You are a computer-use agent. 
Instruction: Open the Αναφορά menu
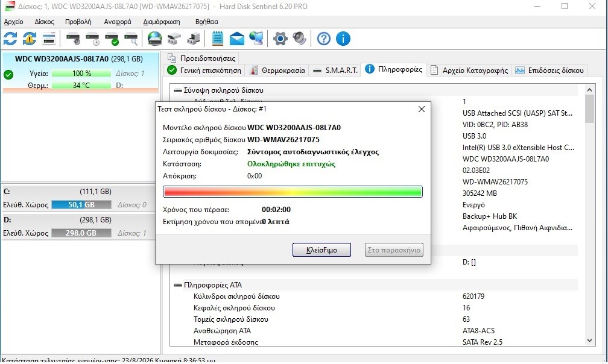click(x=118, y=22)
